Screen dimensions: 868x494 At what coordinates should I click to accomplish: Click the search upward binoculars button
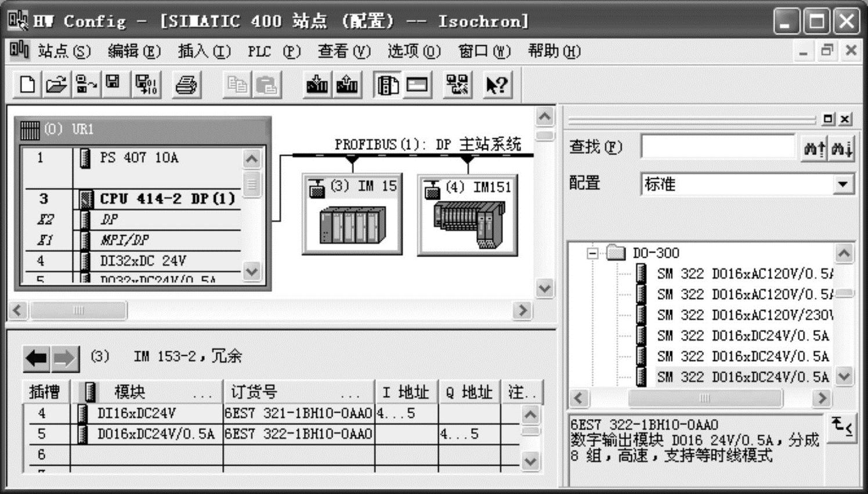(813, 148)
